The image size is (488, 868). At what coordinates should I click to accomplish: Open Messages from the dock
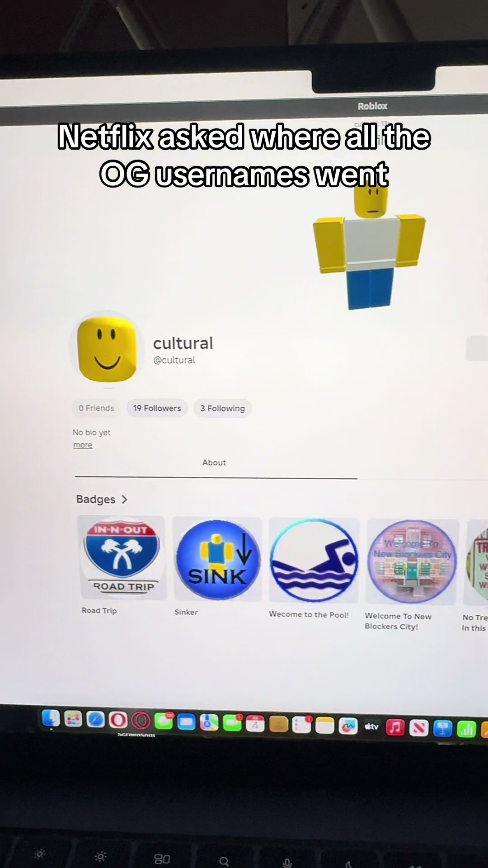click(x=164, y=721)
